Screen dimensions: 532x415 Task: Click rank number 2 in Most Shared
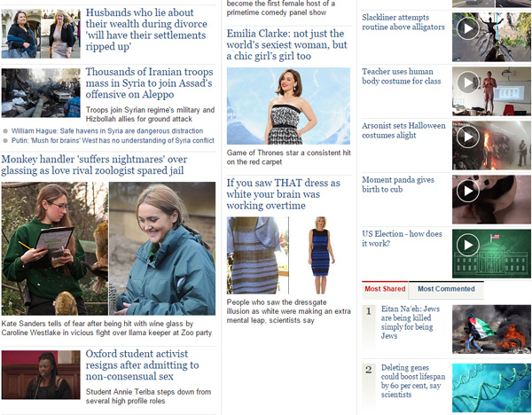tap(369, 370)
